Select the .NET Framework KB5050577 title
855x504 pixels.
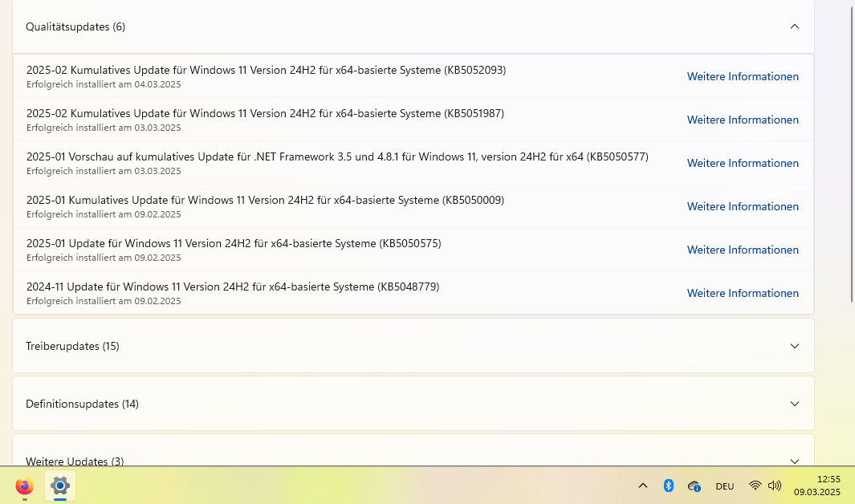pyautogui.click(x=337, y=156)
